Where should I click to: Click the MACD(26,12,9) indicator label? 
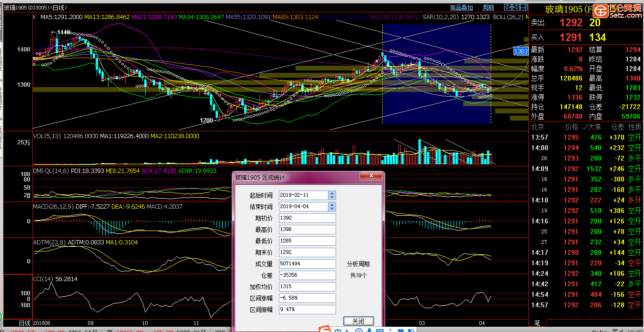54,207
